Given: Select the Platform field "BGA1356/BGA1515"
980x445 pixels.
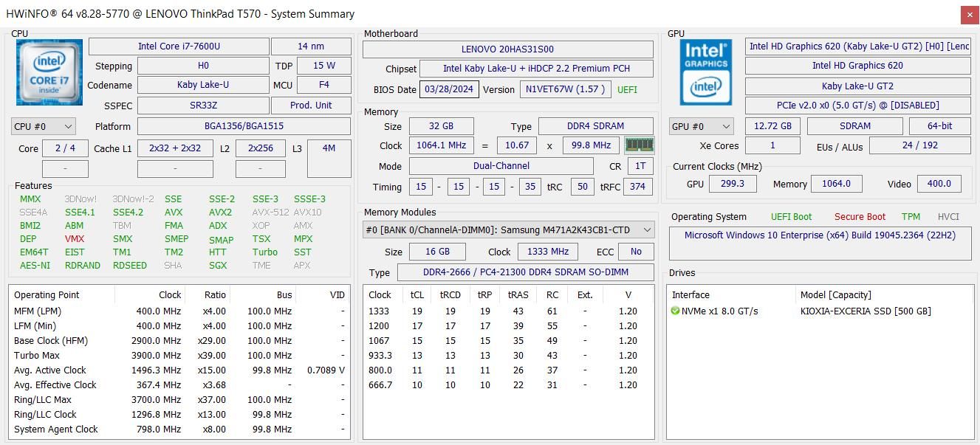Looking at the screenshot, I should 244,126.
